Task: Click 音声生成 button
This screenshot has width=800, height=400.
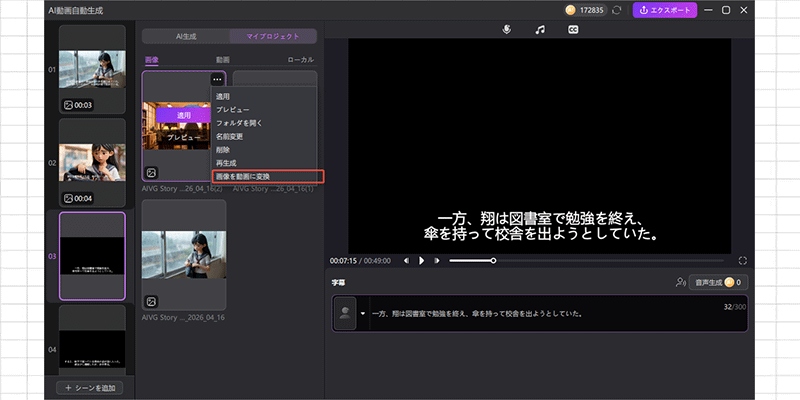Action: (x=718, y=282)
